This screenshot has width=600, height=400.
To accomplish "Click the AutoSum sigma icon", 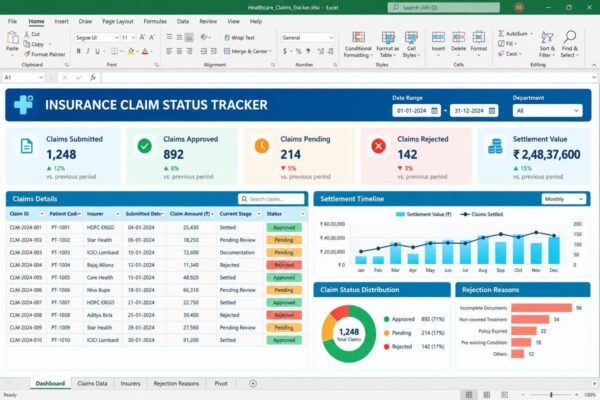I will pyautogui.click(x=501, y=34).
